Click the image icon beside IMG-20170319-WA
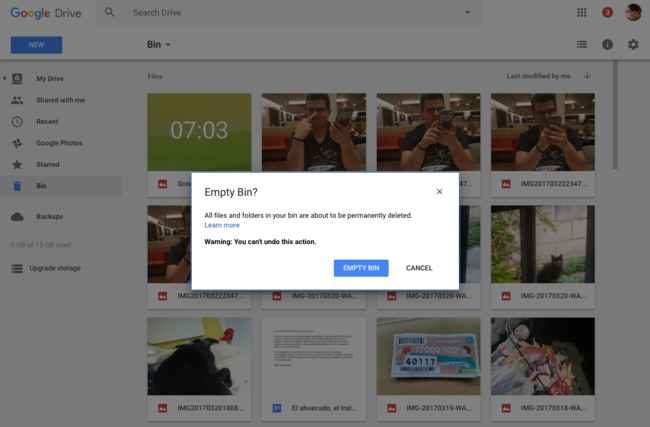 coord(392,408)
